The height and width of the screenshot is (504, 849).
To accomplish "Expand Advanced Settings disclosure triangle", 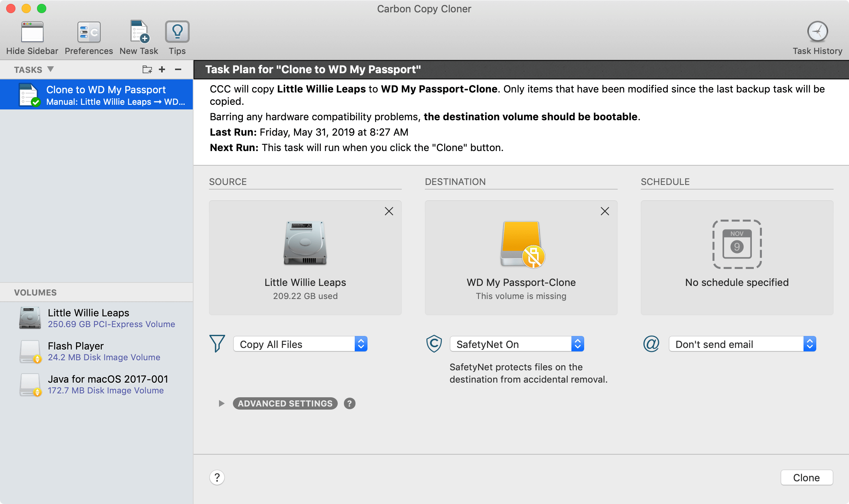I will 222,403.
